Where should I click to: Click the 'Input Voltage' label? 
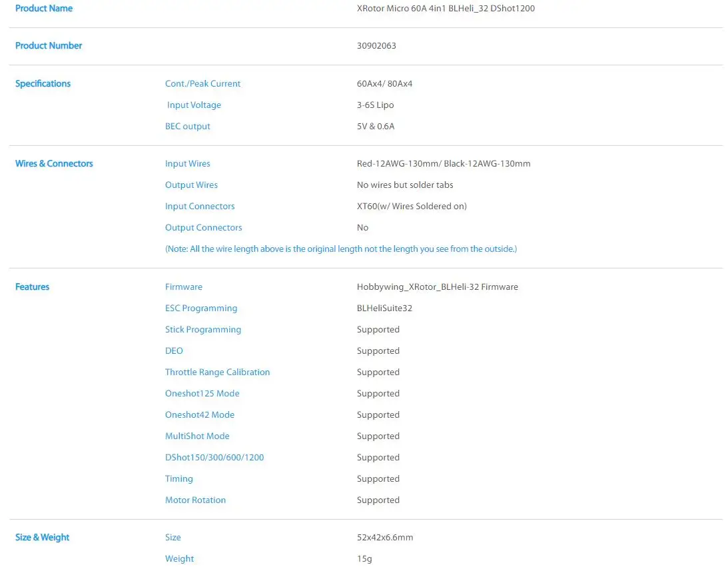point(194,105)
